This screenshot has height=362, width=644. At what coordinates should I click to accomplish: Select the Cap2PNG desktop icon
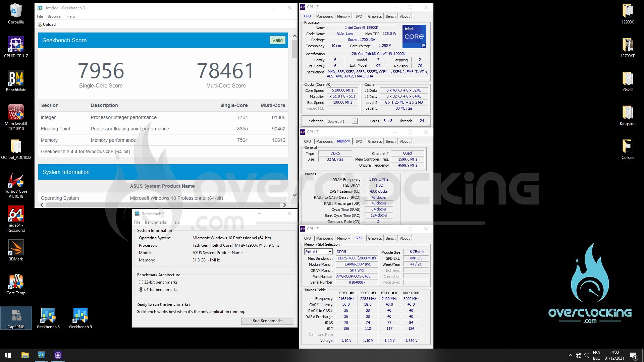[x=16, y=318]
